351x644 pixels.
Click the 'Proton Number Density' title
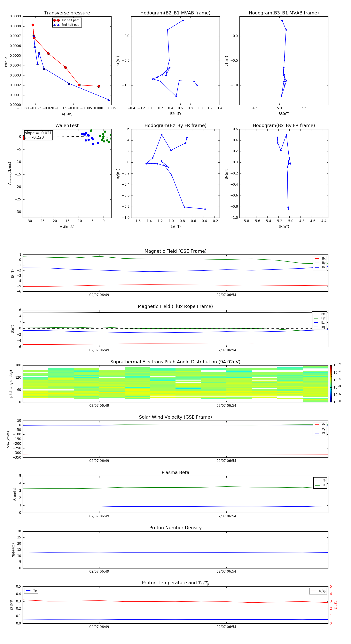pyautogui.click(x=175, y=528)
